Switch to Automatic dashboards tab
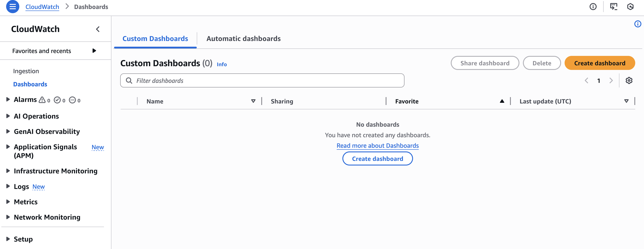This screenshot has width=644, height=249. click(243, 39)
